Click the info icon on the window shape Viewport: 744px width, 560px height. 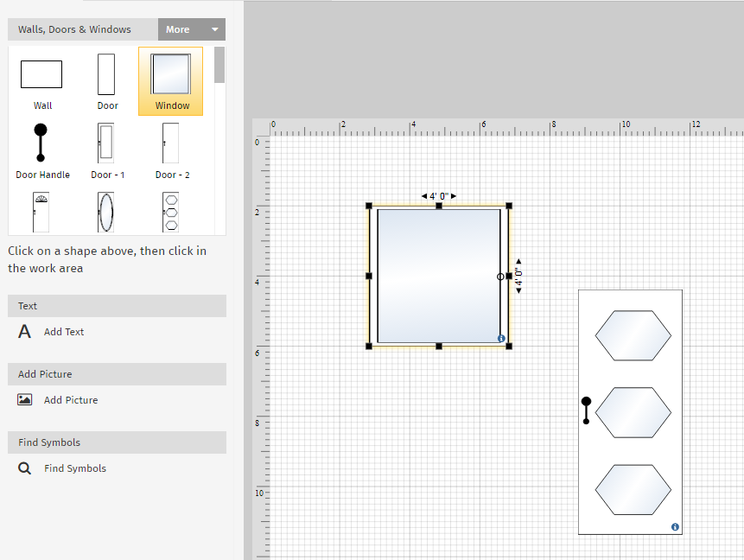coord(501,338)
